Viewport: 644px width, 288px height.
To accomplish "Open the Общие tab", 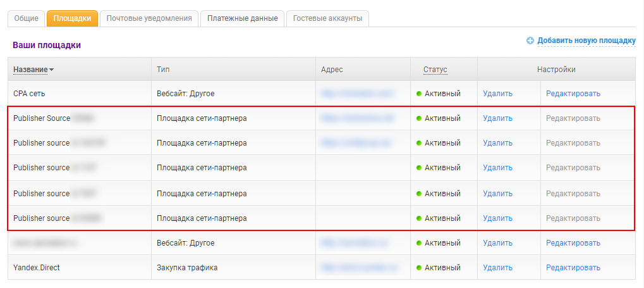I will (26, 18).
